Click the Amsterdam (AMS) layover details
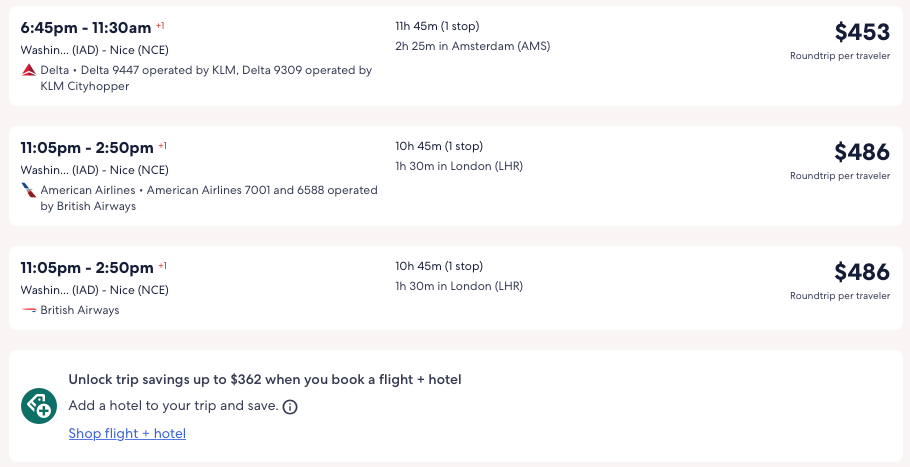Screen dimensions: 910x467 coord(472,46)
